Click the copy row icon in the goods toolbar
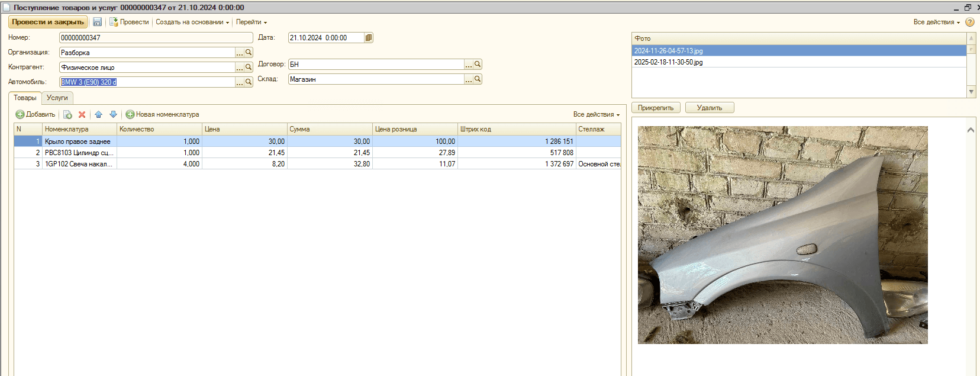Screen dimensions: 980x376 pyautogui.click(x=67, y=115)
